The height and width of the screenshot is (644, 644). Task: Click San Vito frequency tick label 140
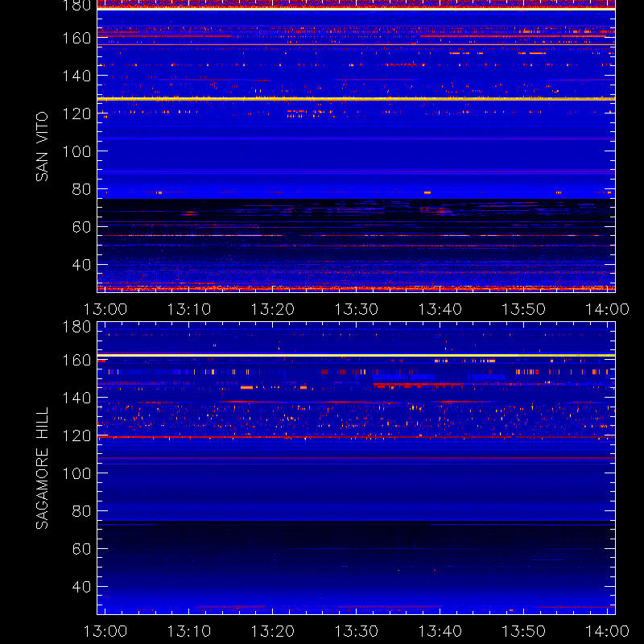76,76
